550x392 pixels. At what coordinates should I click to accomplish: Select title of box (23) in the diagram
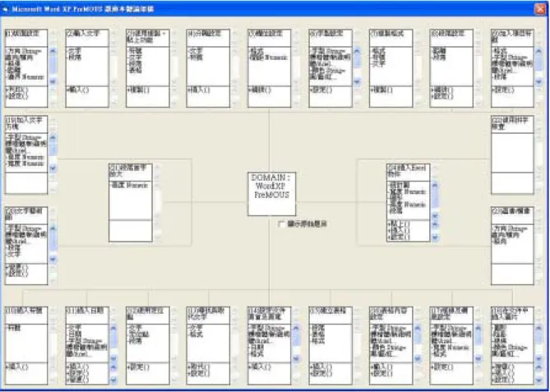click(509, 211)
